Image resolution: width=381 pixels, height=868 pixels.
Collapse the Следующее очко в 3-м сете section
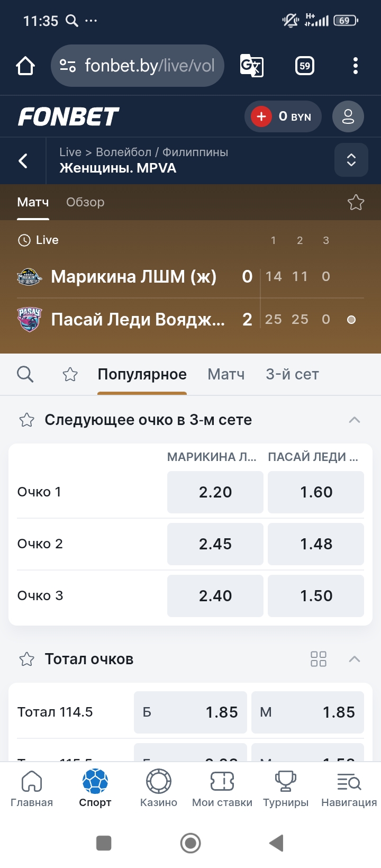tap(355, 420)
